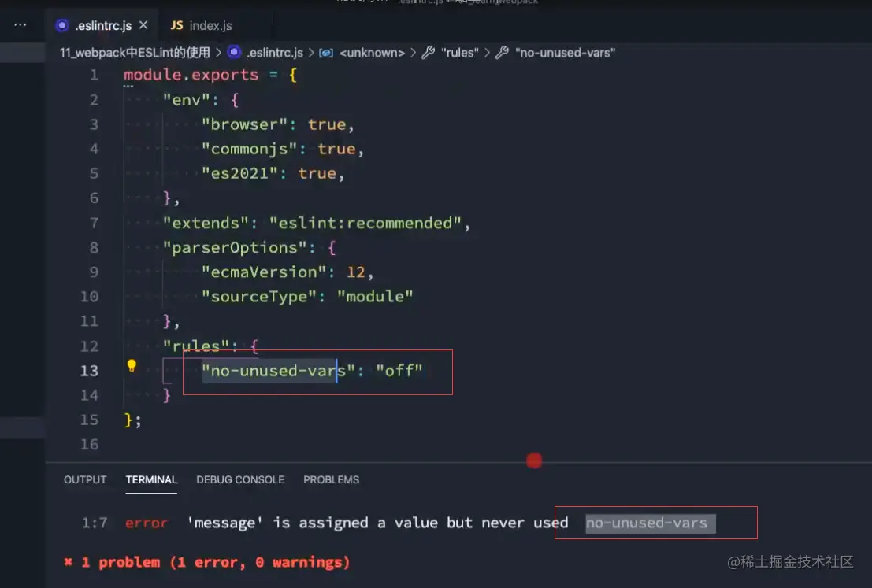Click the "commonjs" key

coord(249,149)
